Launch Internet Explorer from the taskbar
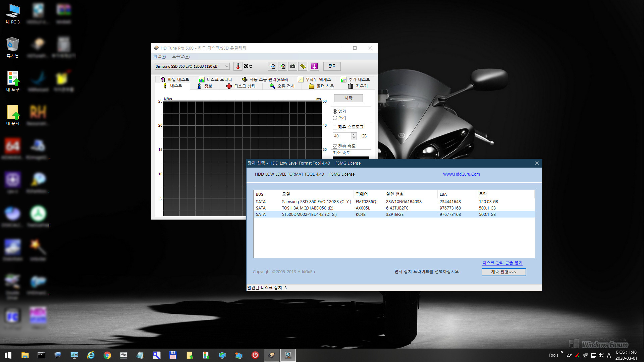The height and width of the screenshot is (362, 644). click(x=91, y=355)
